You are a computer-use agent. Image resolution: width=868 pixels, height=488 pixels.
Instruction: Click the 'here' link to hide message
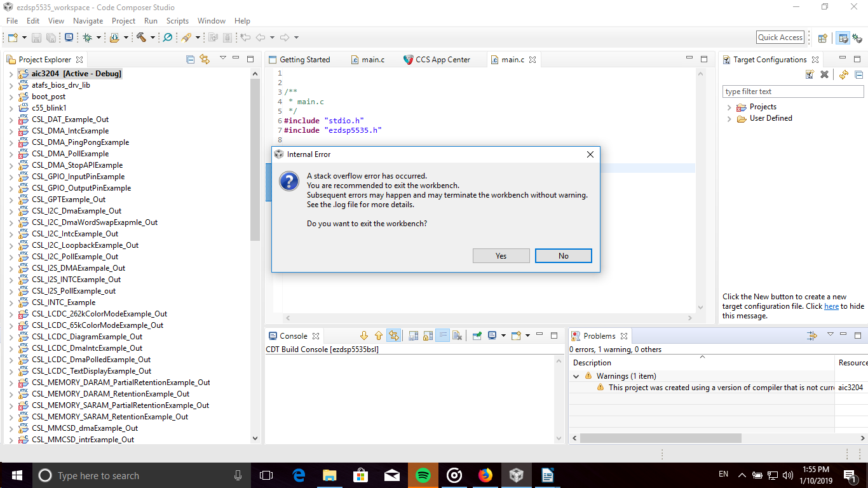[831, 306]
